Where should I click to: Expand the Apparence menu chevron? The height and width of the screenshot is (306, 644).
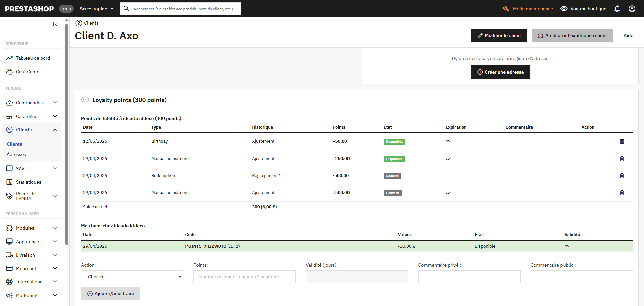[x=55, y=242]
